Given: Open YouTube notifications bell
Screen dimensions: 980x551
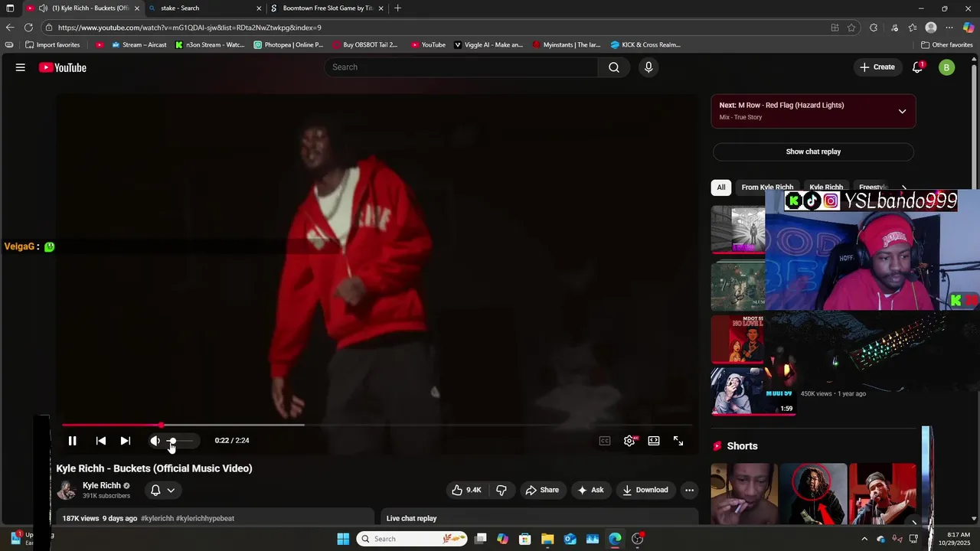Looking at the screenshot, I should point(917,67).
